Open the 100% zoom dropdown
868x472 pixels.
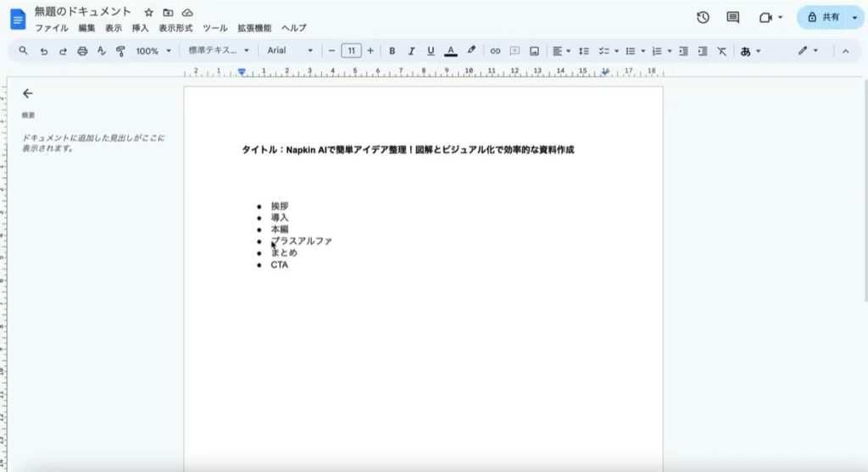(153, 51)
